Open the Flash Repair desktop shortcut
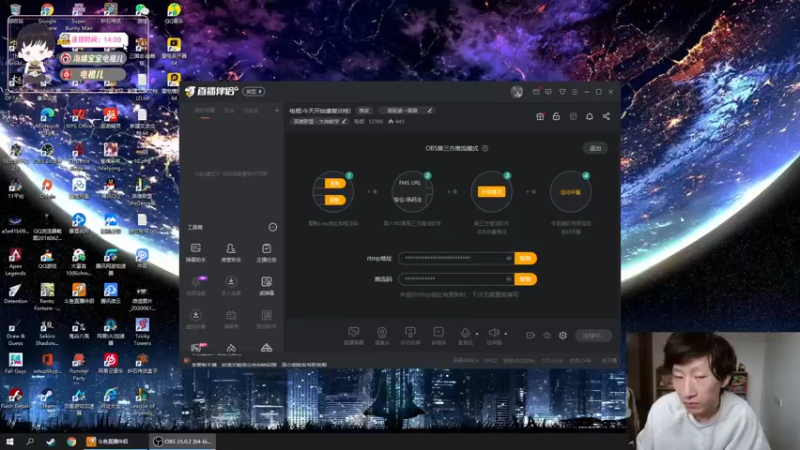Image resolution: width=800 pixels, height=450 pixels. (x=15, y=398)
